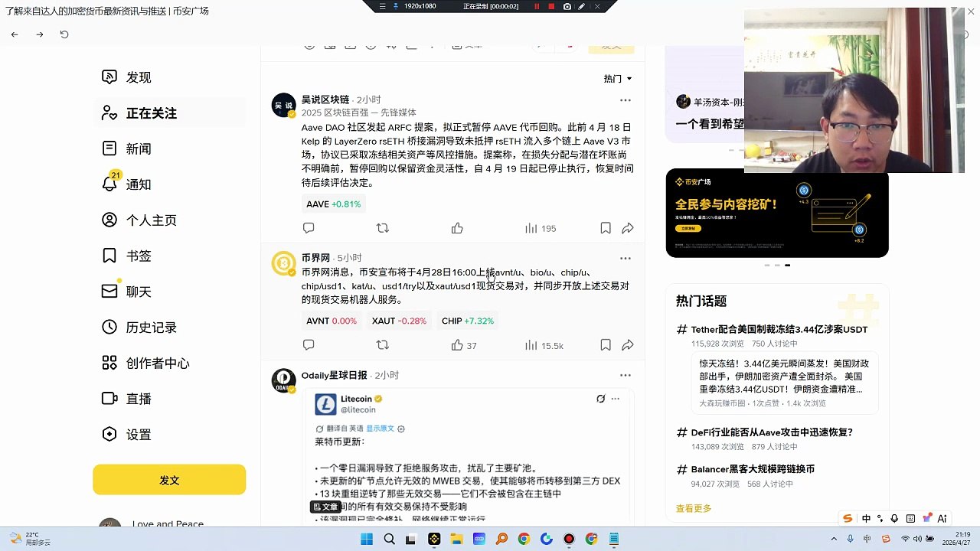This screenshot has height=551, width=980.
Task: Bookmark the 吴说区块链 AAVE post
Action: (x=606, y=228)
